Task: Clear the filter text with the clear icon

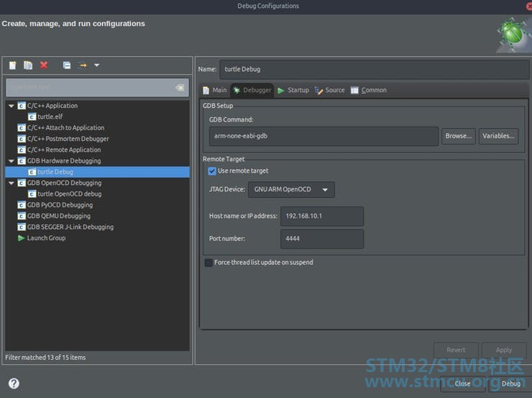Action: point(180,88)
